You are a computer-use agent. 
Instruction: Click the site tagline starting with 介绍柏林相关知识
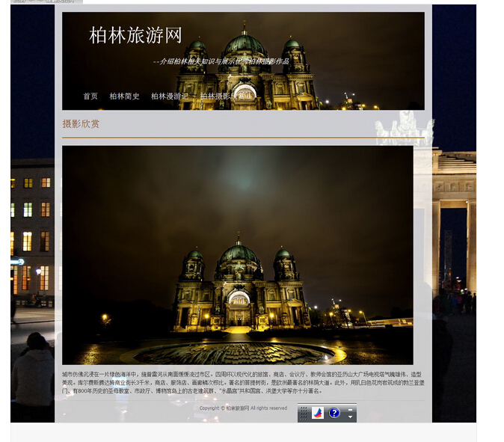pos(221,61)
